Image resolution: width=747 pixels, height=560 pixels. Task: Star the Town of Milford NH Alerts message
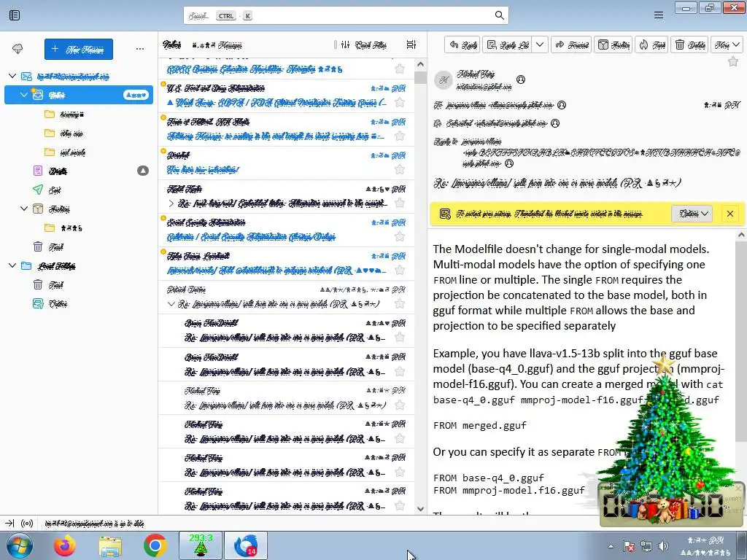pyautogui.click(x=400, y=136)
